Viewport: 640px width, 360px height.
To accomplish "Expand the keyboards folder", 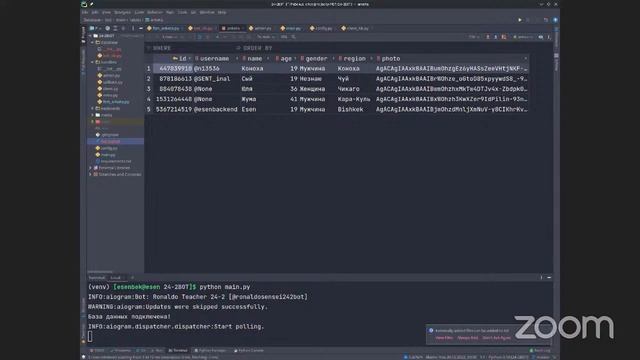I will point(93,108).
